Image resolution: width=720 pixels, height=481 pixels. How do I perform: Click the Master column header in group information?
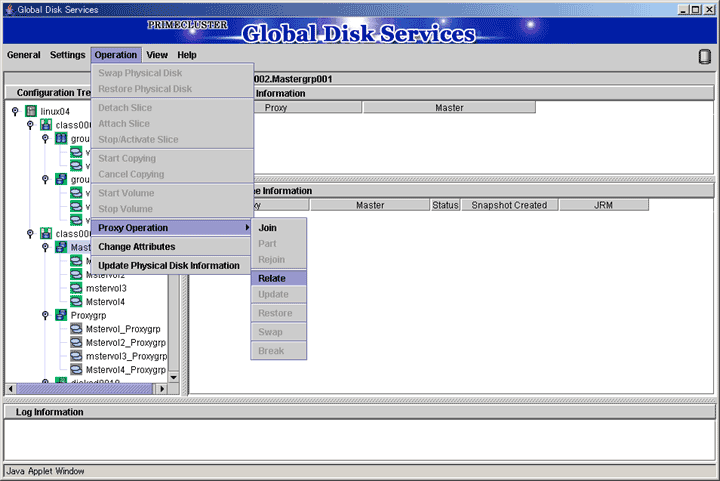click(x=449, y=107)
